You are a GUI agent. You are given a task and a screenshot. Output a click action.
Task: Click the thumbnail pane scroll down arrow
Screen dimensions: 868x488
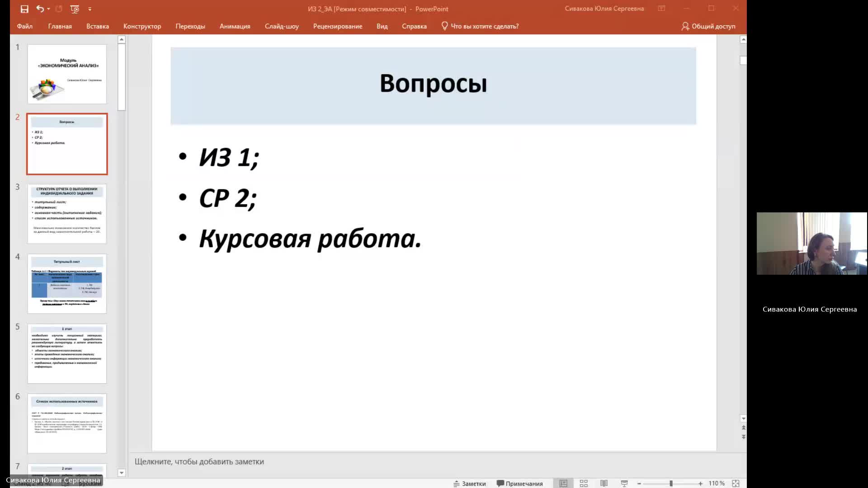tap(121, 473)
